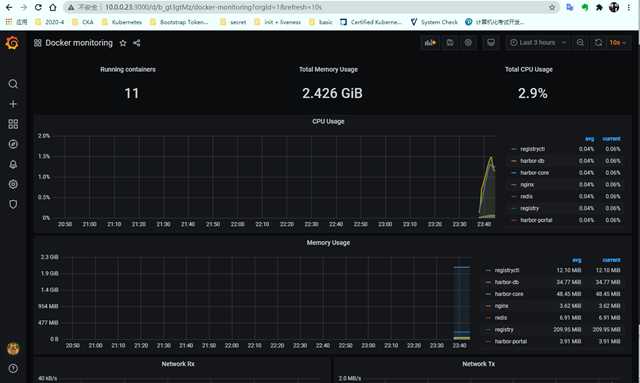
Task: Star the Docker monitoring dashboard
Action: [x=123, y=43]
